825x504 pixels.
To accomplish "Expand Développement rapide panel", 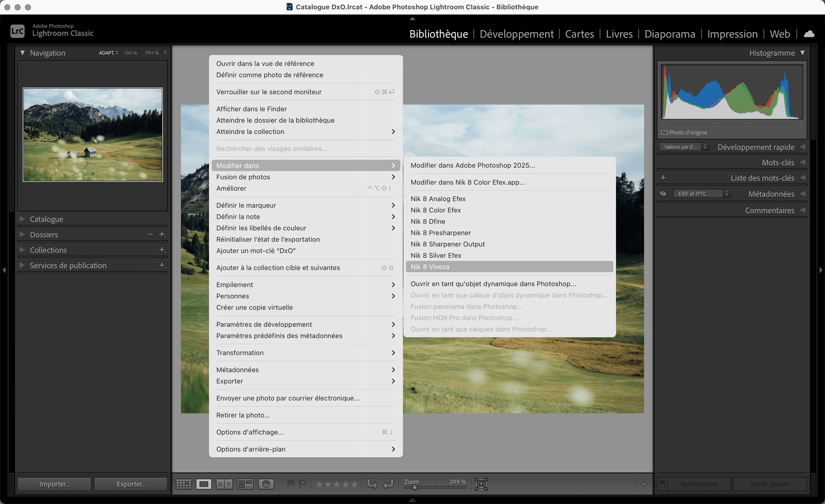I will (x=803, y=147).
